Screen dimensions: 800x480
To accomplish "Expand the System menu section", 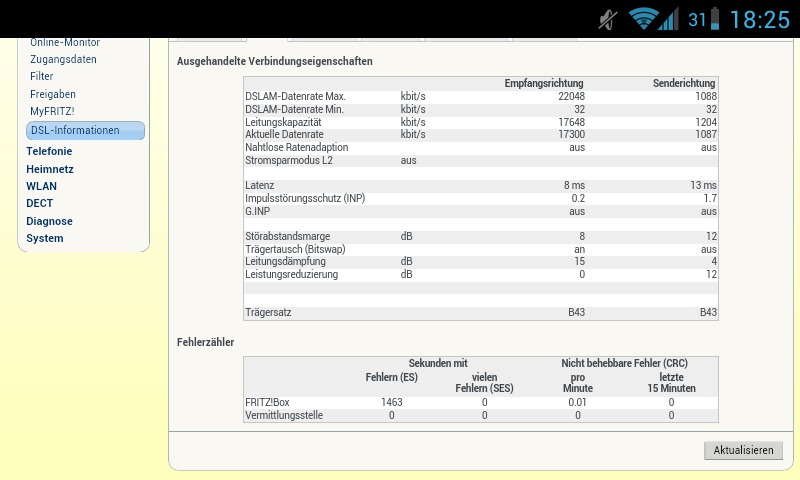I will tap(45, 238).
